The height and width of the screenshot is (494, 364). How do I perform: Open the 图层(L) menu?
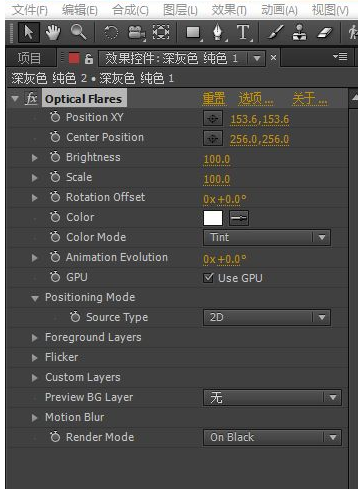(x=180, y=10)
